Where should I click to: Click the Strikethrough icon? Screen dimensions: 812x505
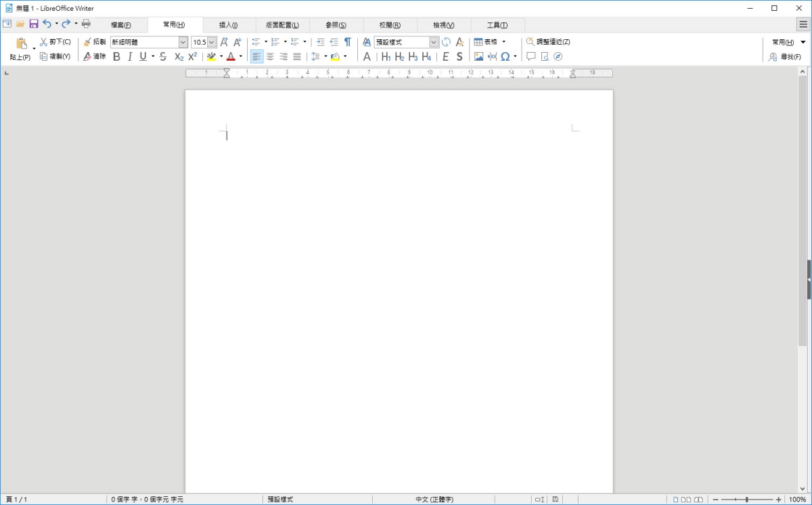tap(163, 57)
